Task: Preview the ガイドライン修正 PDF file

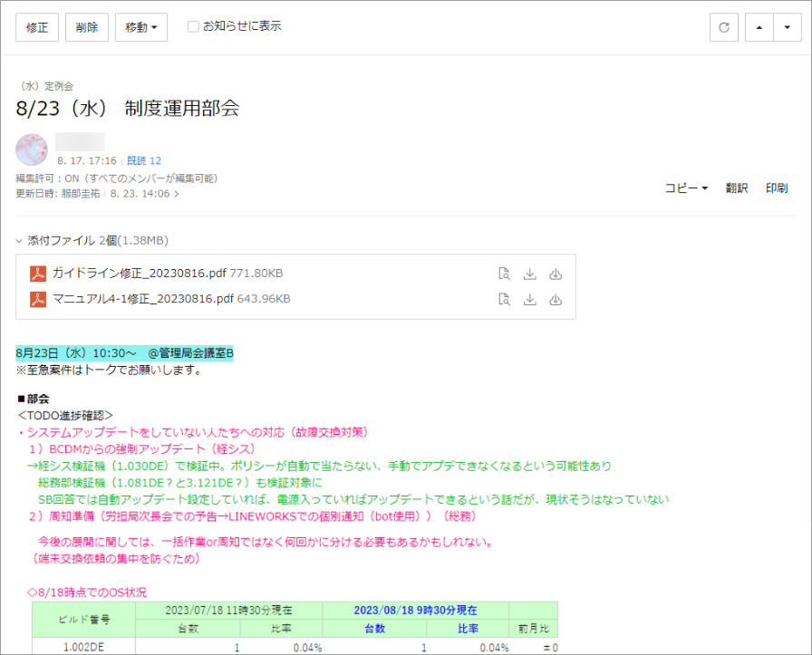Action: 505,274
